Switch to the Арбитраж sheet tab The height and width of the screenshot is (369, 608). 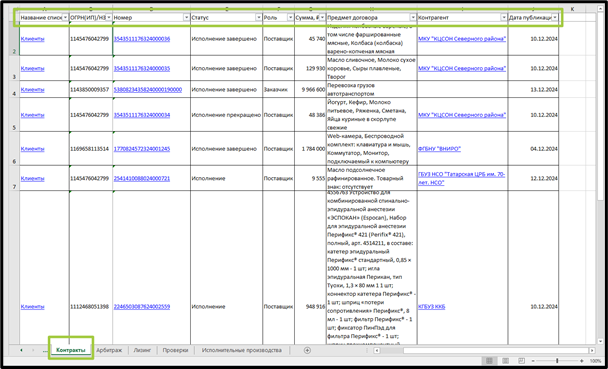109,350
